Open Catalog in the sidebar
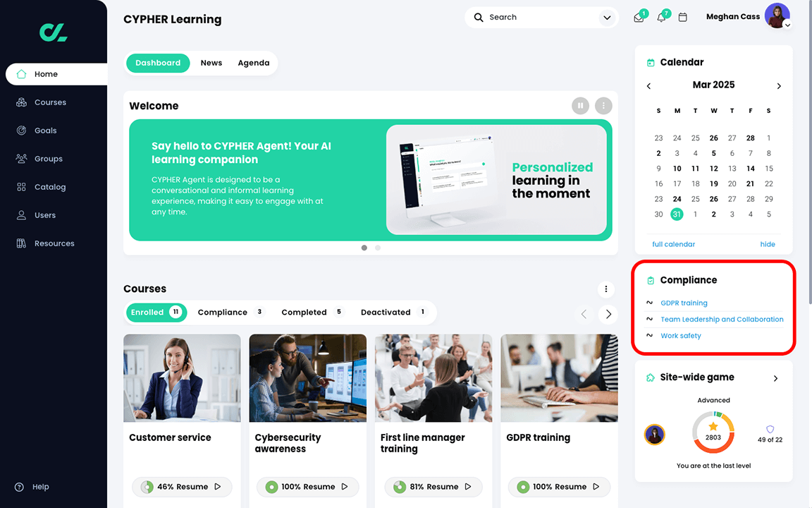The height and width of the screenshot is (508, 812). [50, 187]
